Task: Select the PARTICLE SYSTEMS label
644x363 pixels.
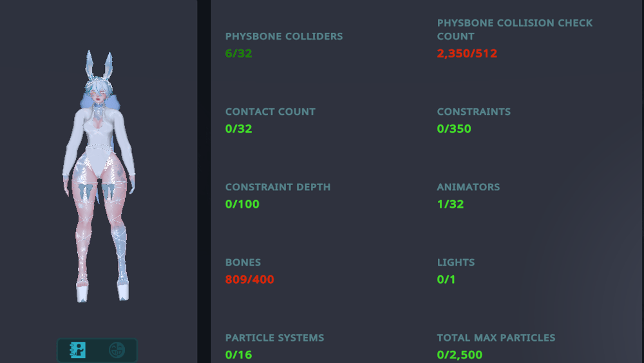Action: click(x=275, y=338)
